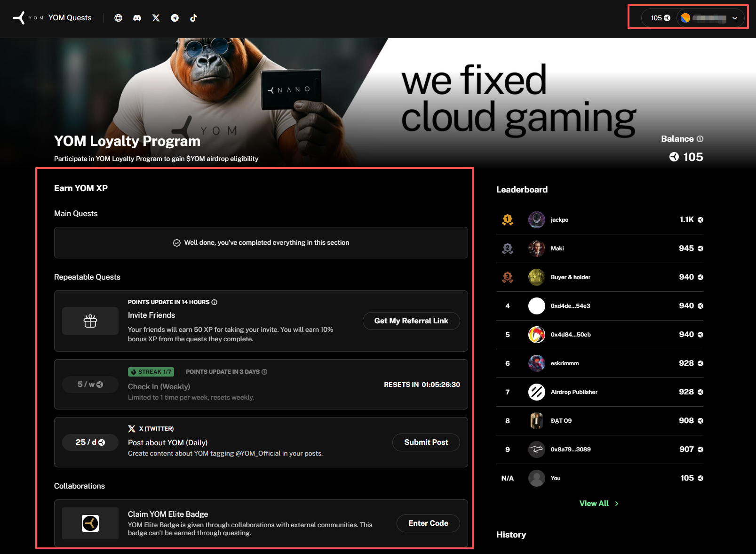Click Get My Referral Link button
This screenshot has width=756, height=554.
point(411,321)
